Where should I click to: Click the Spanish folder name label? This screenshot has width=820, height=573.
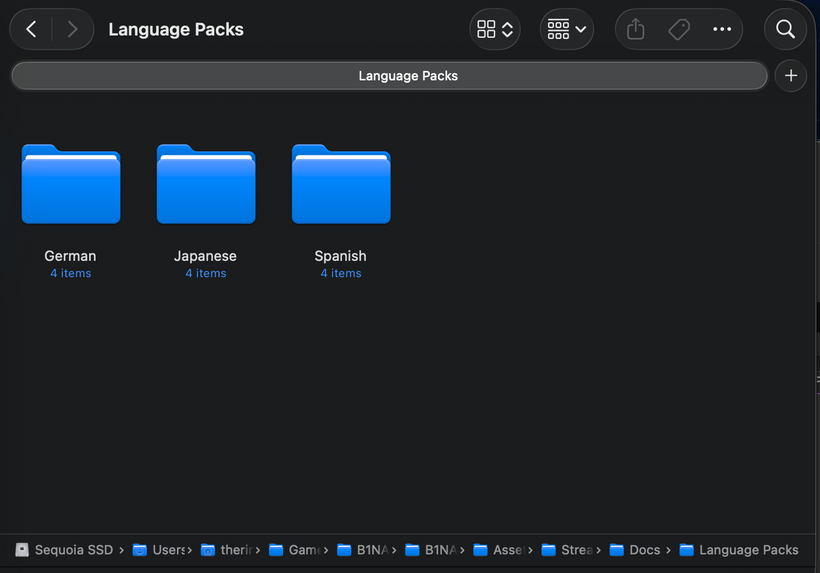(341, 256)
